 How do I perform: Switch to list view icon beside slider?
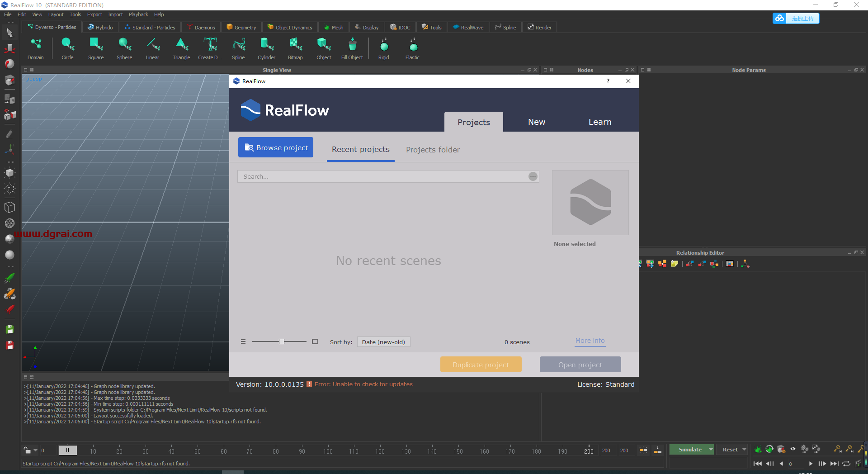243,341
